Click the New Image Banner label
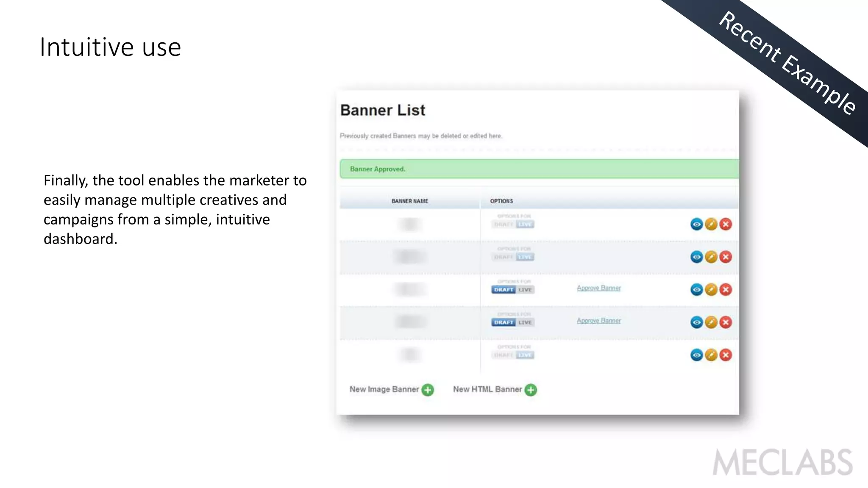The height and width of the screenshot is (488, 868). 384,389
